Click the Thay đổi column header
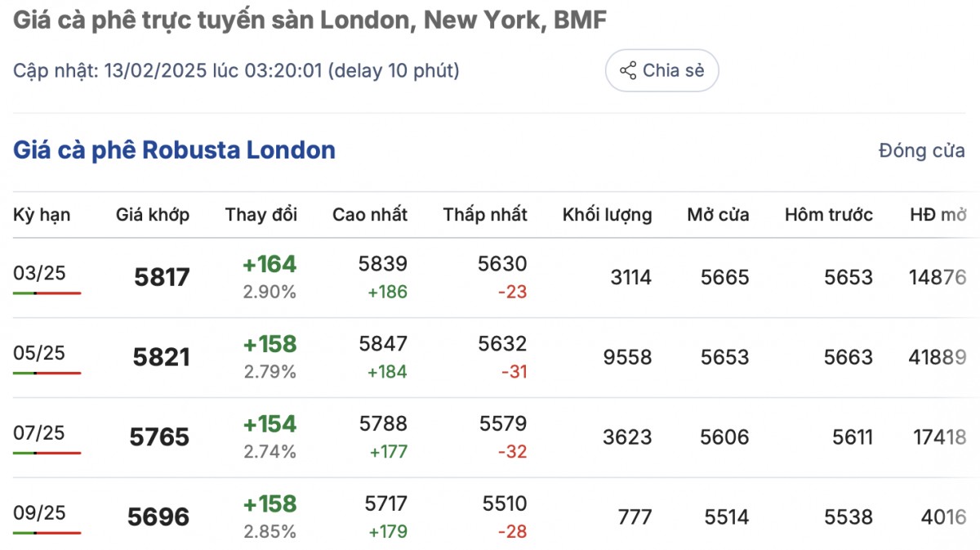The width and height of the screenshot is (980, 550). click(x=261, y=215)
